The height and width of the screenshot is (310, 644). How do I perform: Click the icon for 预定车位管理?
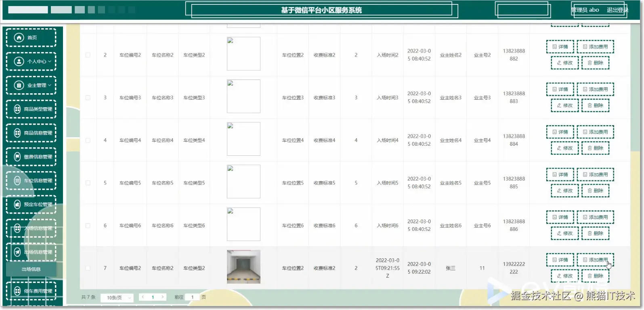17,204
